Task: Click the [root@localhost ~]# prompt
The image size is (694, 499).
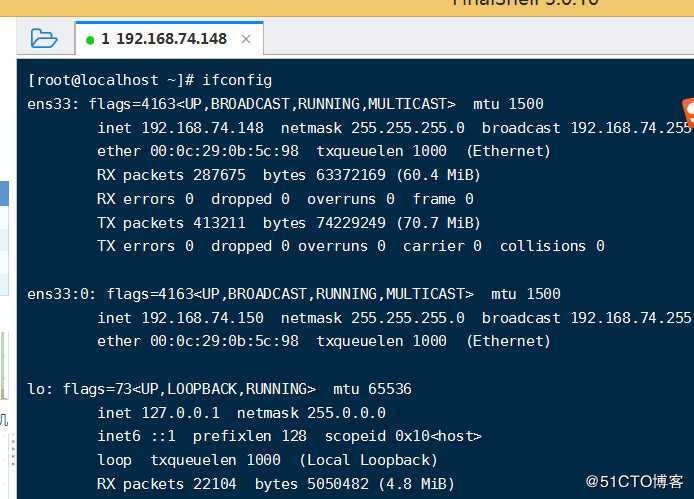Action: tap(111, 80)
